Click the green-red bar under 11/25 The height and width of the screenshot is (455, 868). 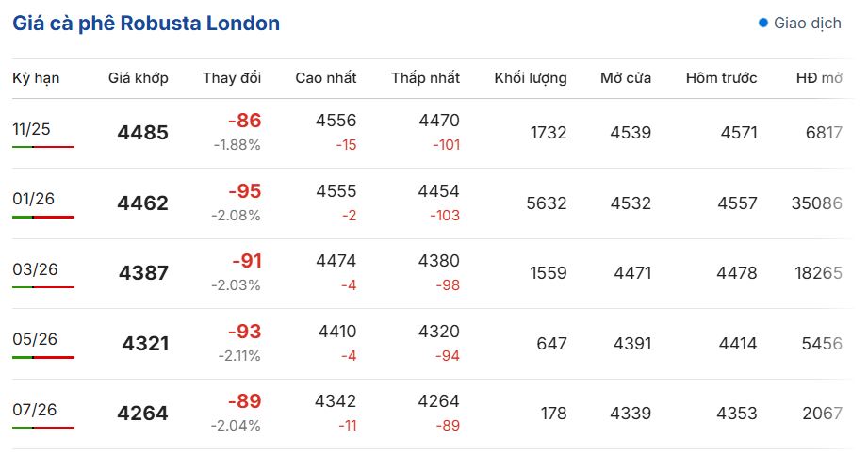[x=43, y=147]
